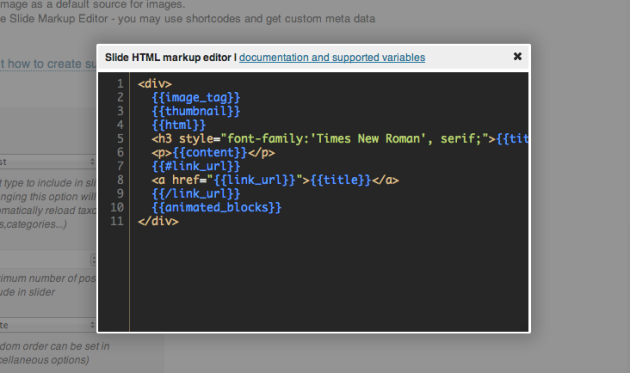Click Slide HTML markup editor title
The height and width of the screenshot is (373, 630).
(168, 57)
